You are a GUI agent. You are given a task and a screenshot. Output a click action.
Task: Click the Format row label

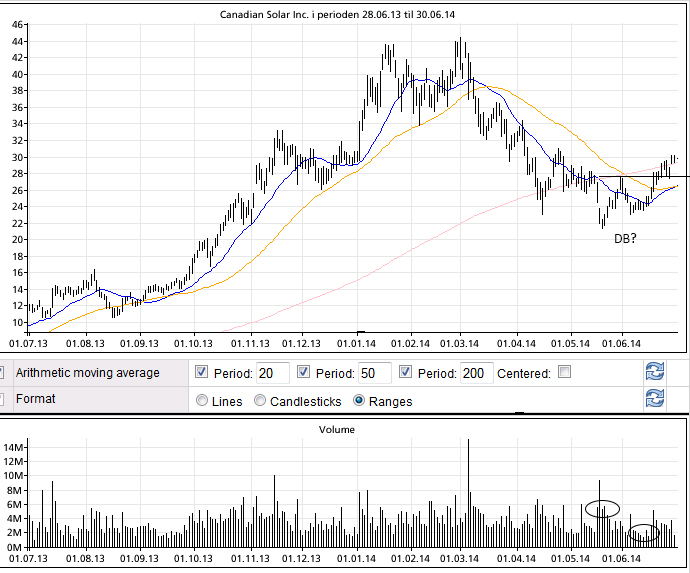tap(36, 399)
